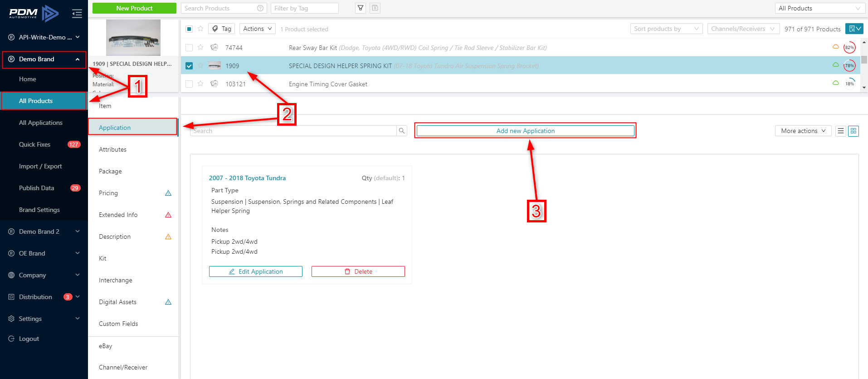
Task: Click the 78% completeness circle for product 1909
Action: click(849, 65)
